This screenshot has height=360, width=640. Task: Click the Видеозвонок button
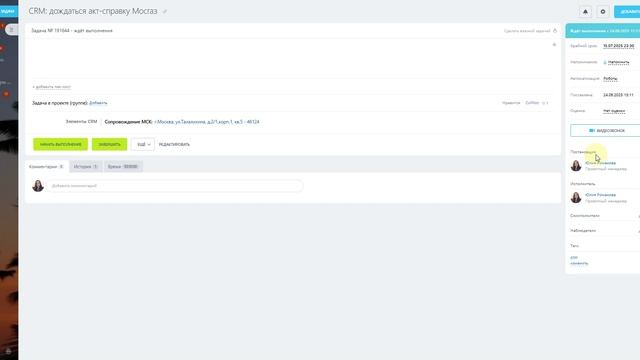tap(606, 130)
